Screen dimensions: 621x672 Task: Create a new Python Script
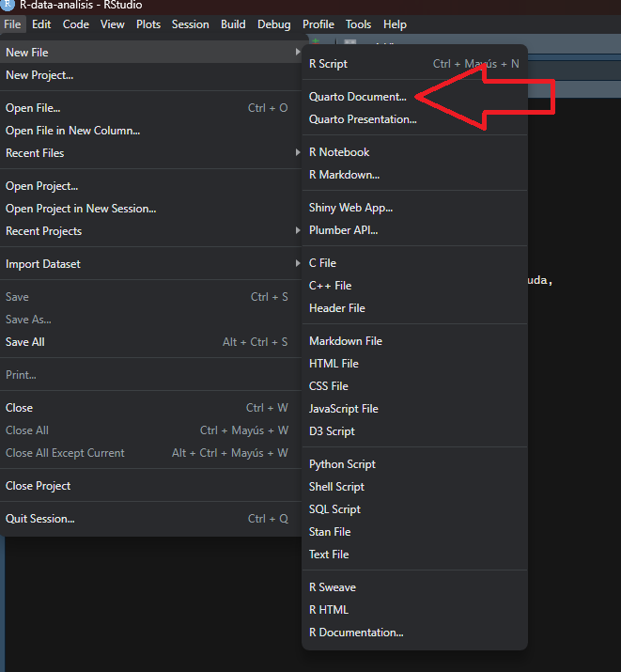342,464
